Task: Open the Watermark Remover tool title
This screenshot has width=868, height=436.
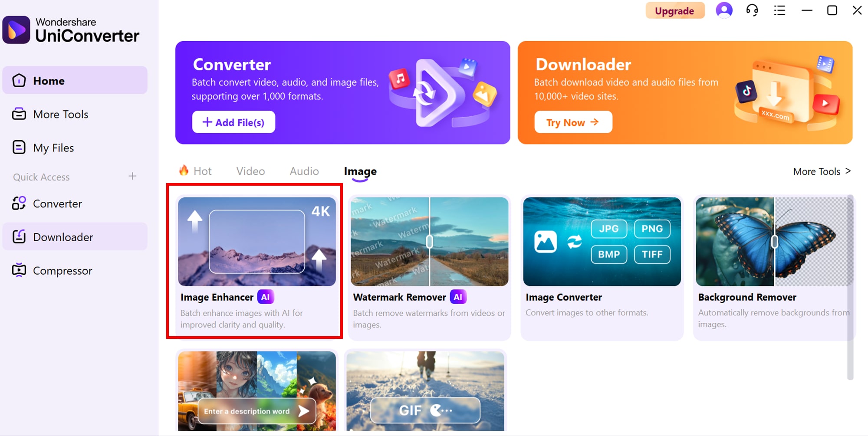Action: coord(399,297)
